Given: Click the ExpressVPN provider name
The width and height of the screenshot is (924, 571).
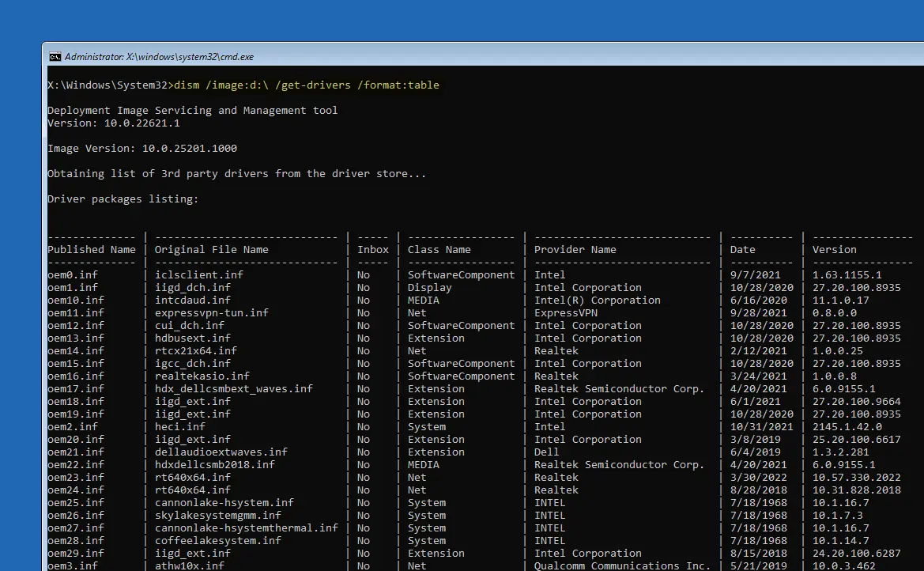Looking at the screenshot, I should [x=566, y=312].
